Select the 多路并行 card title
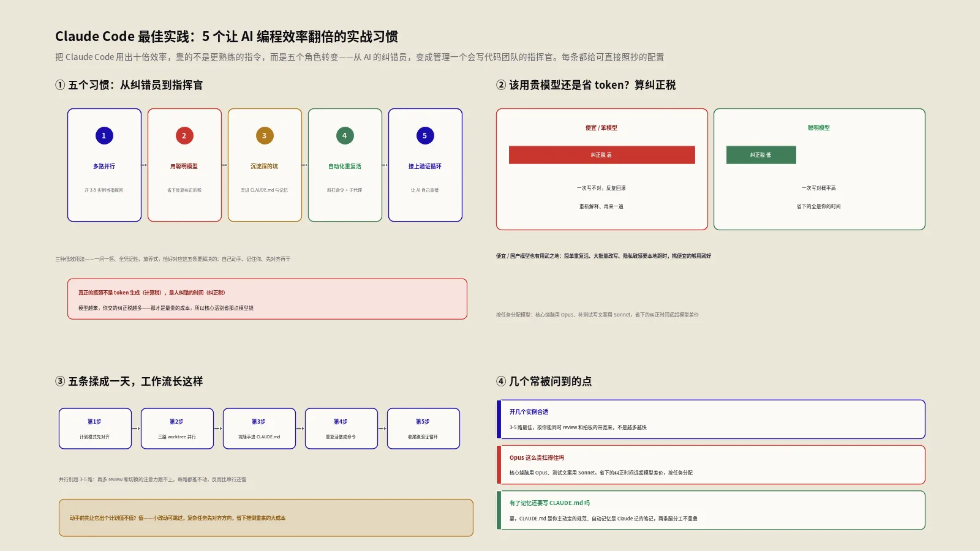This screenshot has height=551, width=980. click(104, 167)
